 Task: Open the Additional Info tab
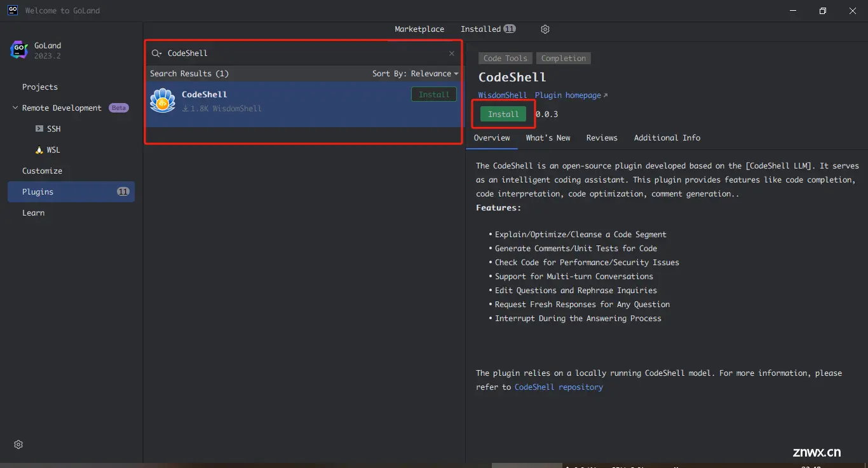(667, 138)
